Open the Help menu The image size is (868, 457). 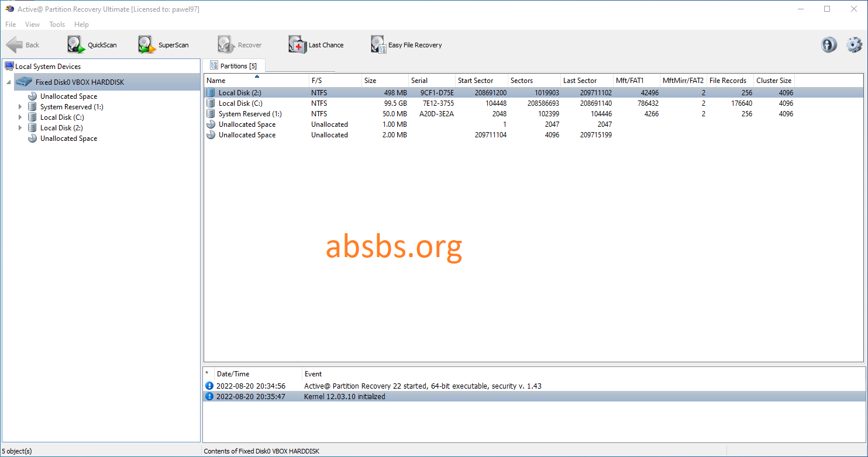82,25
